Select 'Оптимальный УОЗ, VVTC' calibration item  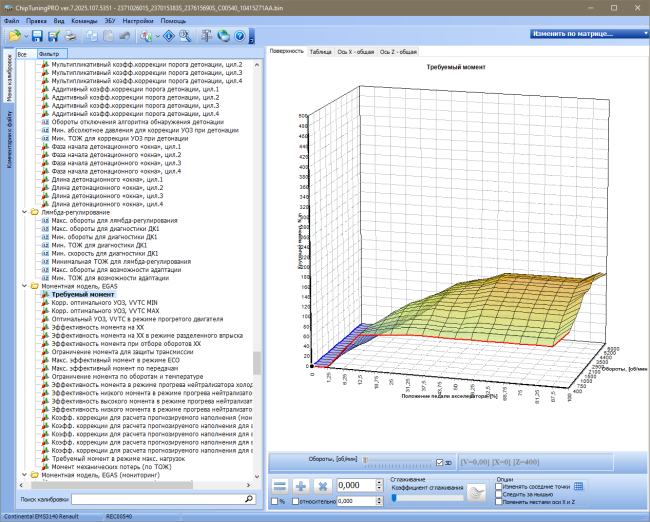137,319
